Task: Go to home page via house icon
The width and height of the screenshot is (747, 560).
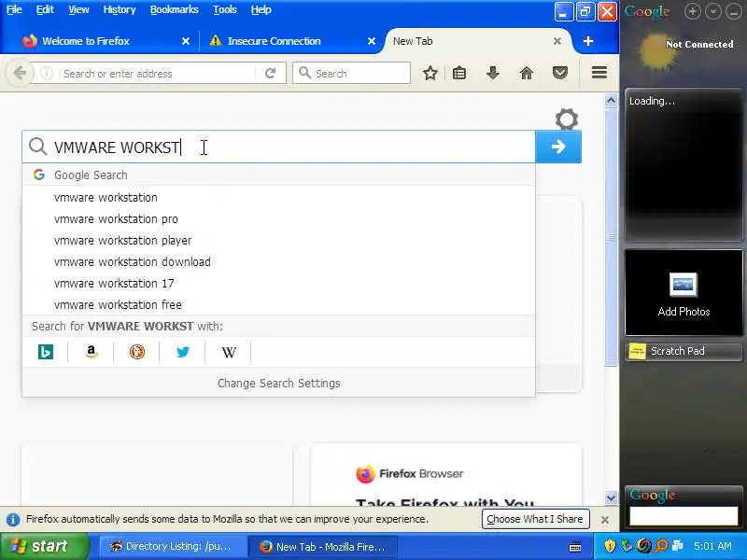Action: [x=527, y=74]
